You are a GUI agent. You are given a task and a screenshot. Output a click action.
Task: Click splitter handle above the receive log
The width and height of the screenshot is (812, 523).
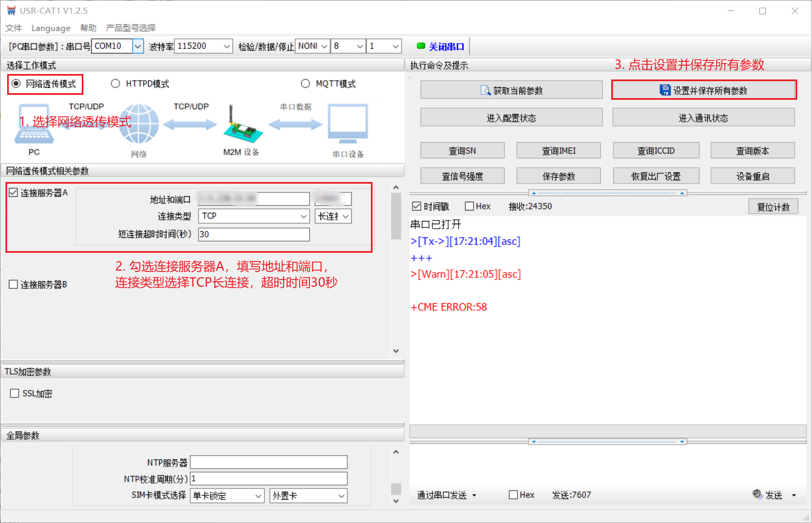tap(607, 193)
